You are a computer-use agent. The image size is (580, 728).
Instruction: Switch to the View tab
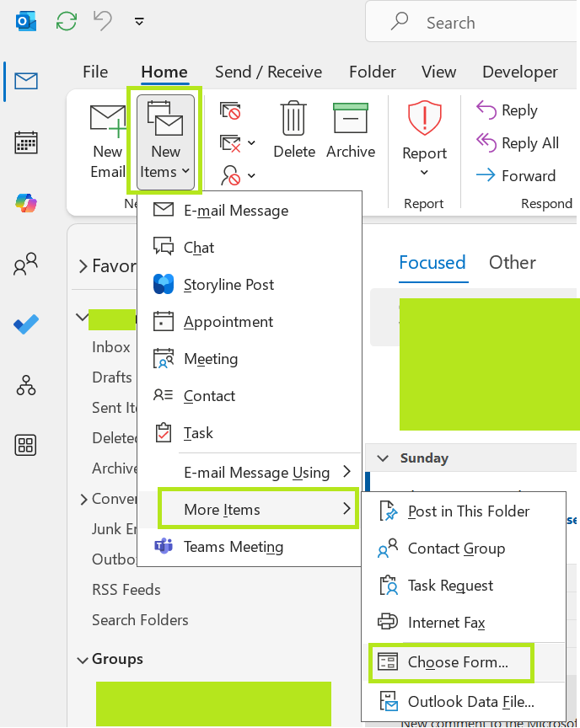439,72
